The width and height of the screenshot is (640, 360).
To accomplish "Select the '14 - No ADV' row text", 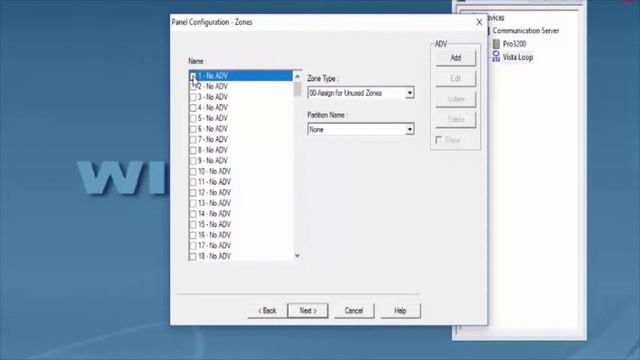I will [214, 214].
